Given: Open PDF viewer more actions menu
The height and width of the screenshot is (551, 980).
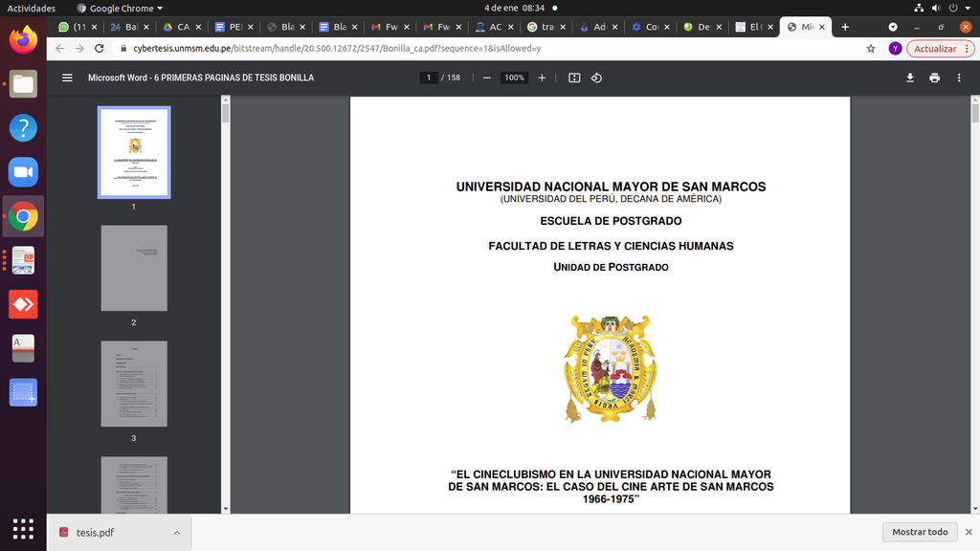Looking at the screenshot, I should [x=959, y=77].
